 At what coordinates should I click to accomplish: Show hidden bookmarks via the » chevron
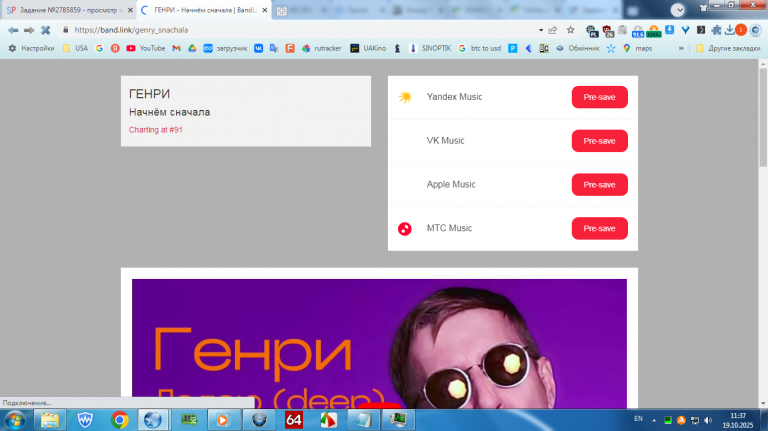681,48
